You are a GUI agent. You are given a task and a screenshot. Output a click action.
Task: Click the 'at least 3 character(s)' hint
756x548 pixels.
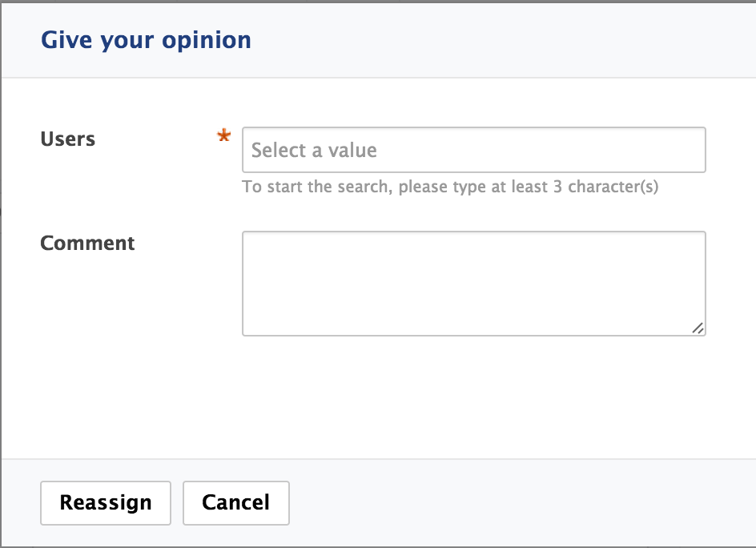575,187
